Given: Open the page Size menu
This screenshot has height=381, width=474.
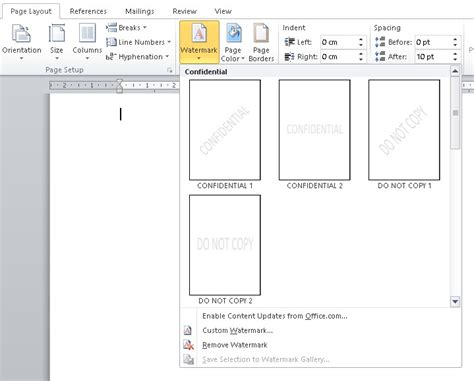Looking at the screenshot, I should point(57,42).
